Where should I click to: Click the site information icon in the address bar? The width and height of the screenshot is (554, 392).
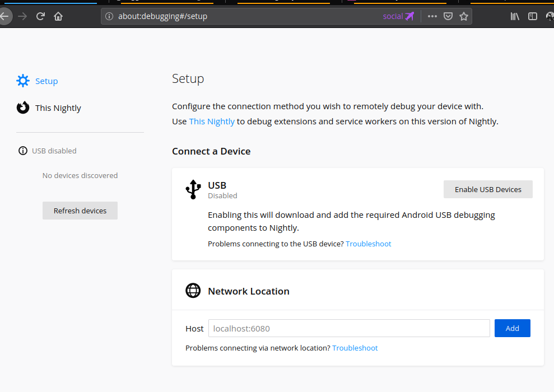pyautogui.click(x=109, y=16)
